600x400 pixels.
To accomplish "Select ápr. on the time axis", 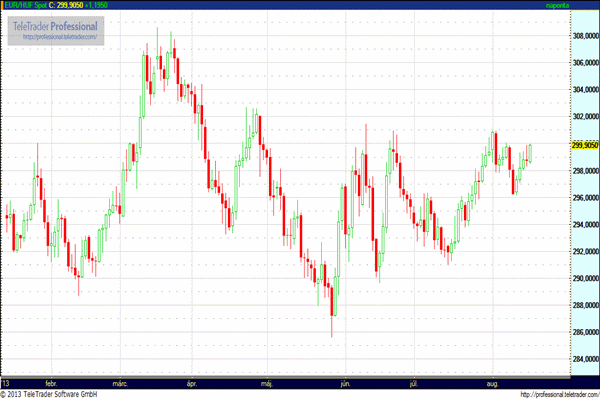I will [191, 383].
